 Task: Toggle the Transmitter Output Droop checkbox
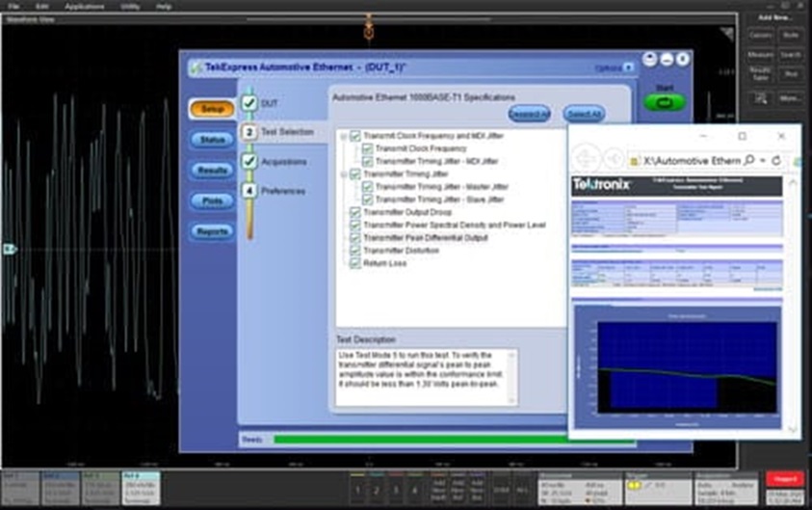pos(354,212)
